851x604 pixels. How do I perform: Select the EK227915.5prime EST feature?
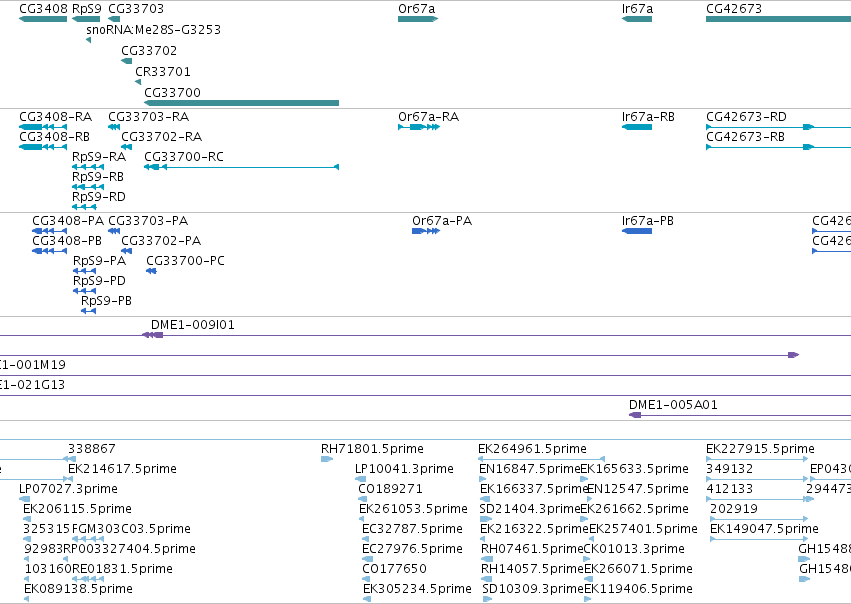tap(757, 459)
